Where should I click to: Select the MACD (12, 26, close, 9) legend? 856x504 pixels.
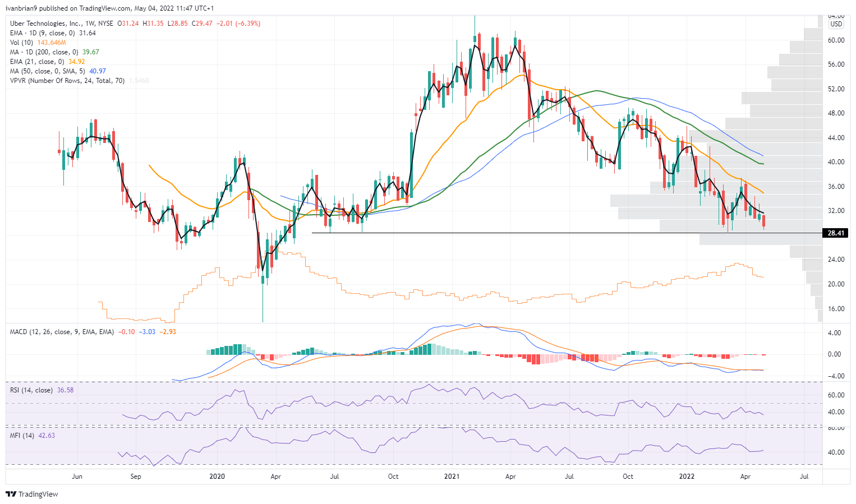click(62, 332)
